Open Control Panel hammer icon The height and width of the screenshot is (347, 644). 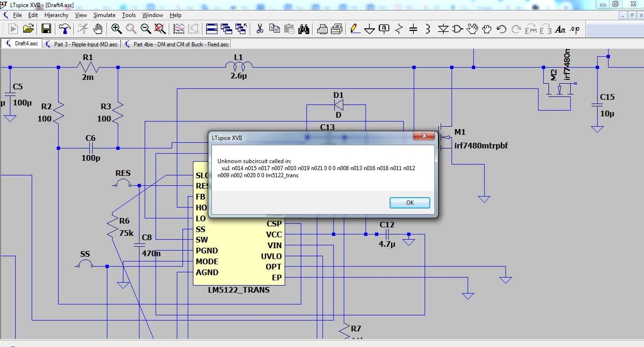pos(65,29)
